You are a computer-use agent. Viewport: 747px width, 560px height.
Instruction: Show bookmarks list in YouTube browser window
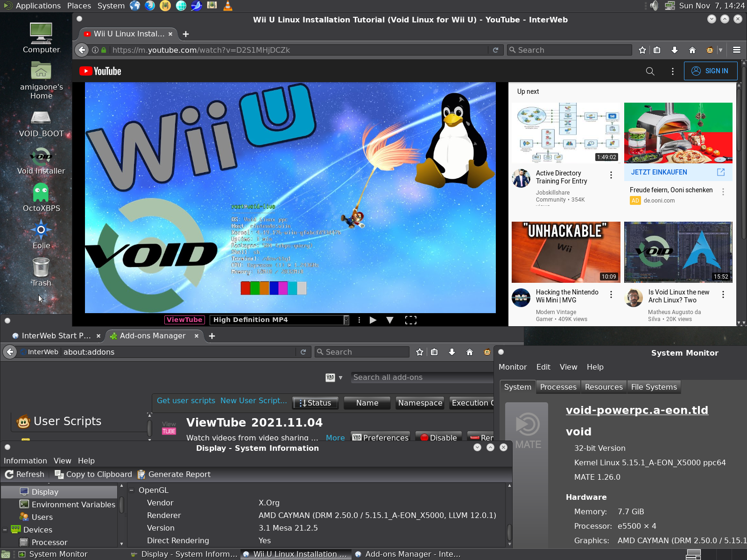(x=657, y=50)
